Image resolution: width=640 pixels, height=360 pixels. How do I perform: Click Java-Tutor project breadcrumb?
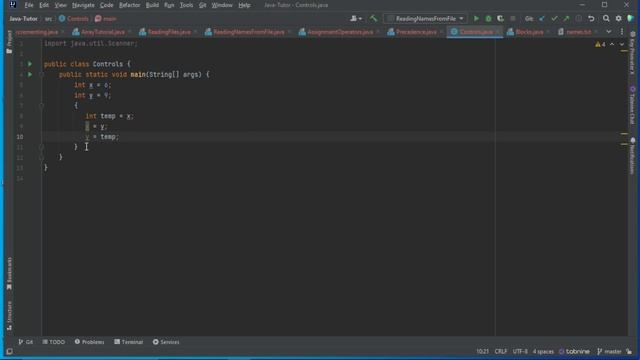point(23,19)
